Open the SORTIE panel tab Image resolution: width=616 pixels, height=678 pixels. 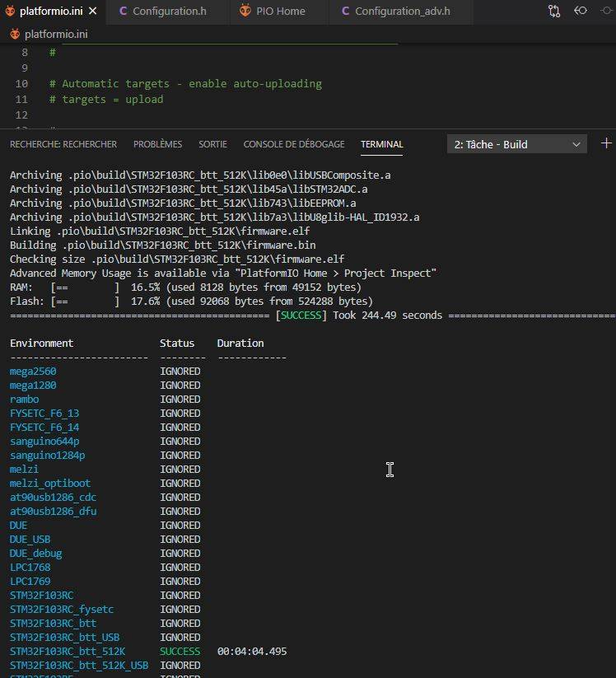pyautogui.click(x=212, y=144)
